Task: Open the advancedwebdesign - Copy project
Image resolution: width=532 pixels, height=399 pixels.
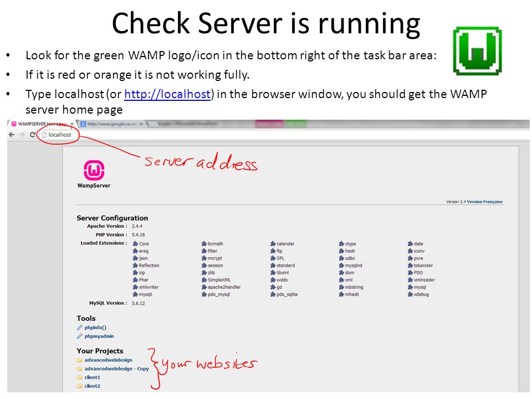Action: 117,369
